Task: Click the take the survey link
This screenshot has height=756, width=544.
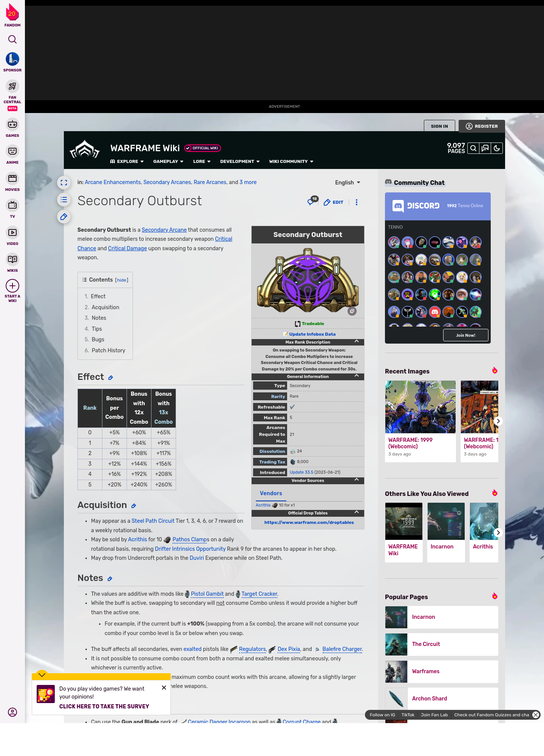Action: coord(104,706)
